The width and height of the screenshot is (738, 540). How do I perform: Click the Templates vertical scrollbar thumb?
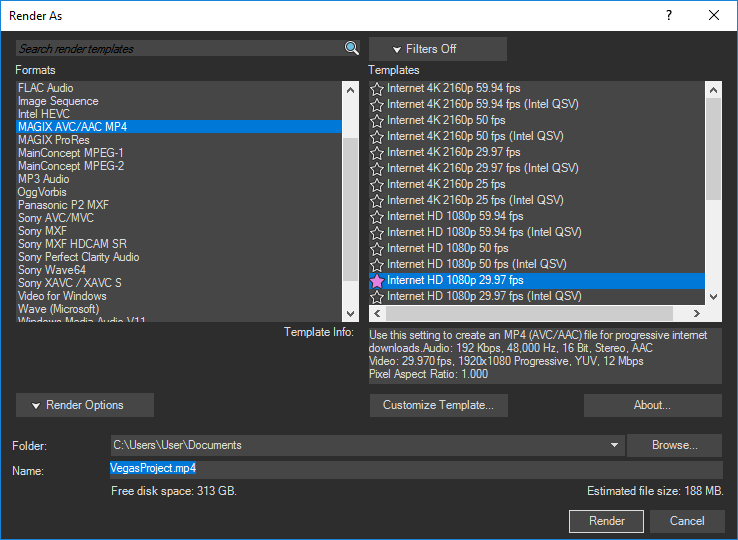click(x=714, y=149)
